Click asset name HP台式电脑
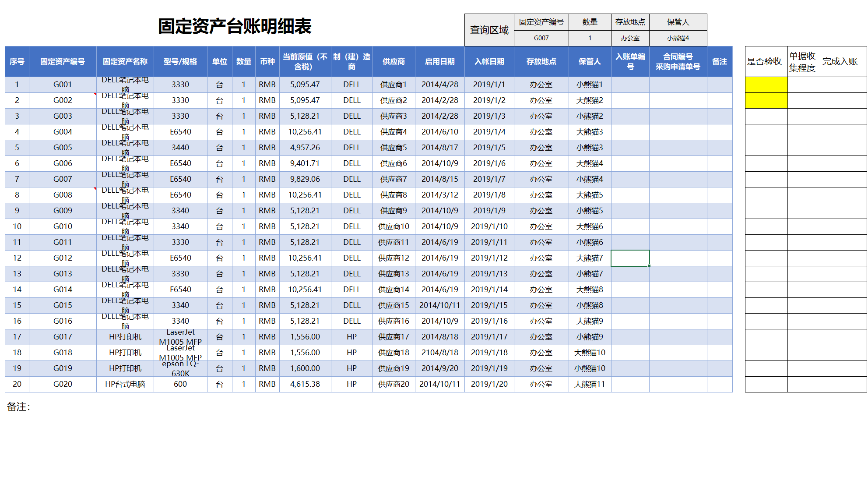 click(125, 384)
